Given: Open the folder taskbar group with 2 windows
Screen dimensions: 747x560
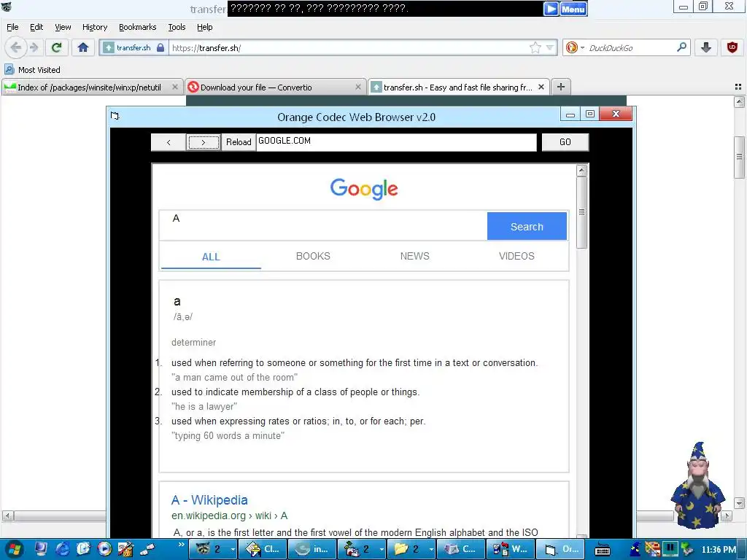Looking at the screenshot, I should 412,550.
